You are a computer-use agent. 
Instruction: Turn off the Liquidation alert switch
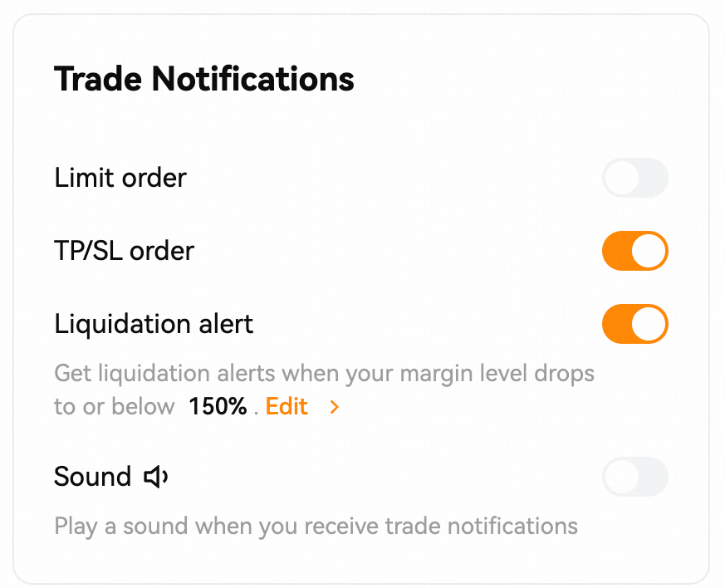pos(634,324)
